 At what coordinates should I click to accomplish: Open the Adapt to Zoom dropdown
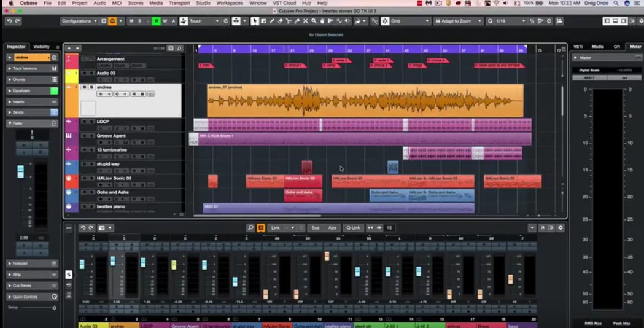pyautogui.click(x=459, y=21)
